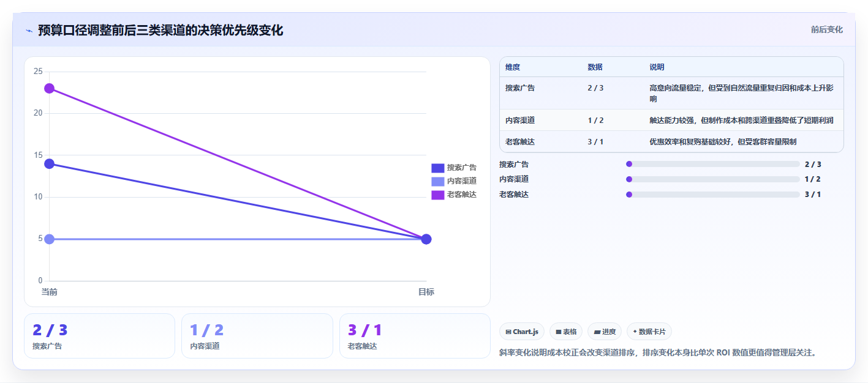Toggle 搜索广告 legend swatch in chart
The width and height of the screenshot is (868, 383).
click(x=437, y=168)
